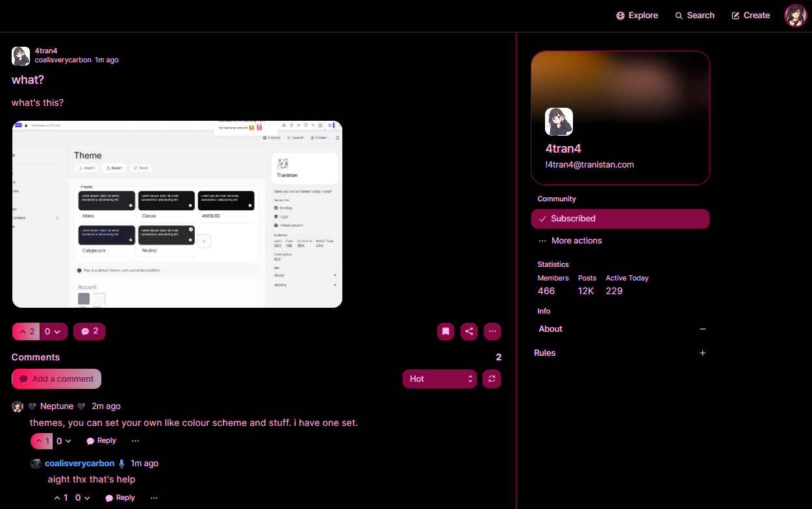Open Explore in the top navigation
The height and width of the screenshot is (509, 812).
point(637,16)
